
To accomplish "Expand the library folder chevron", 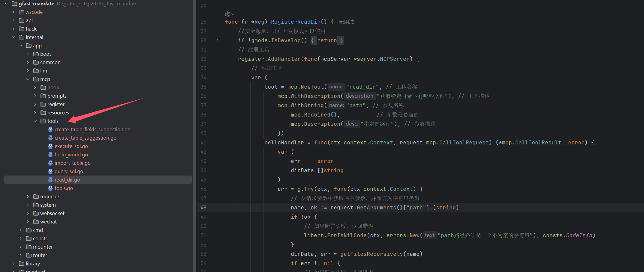I will click(14, 264).
